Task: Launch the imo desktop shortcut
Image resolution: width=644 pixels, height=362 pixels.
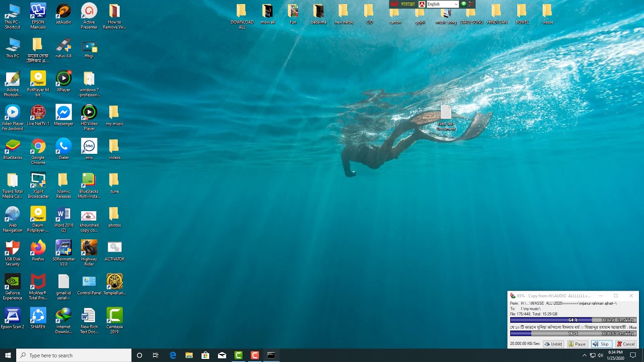Action: coord(89,149)
